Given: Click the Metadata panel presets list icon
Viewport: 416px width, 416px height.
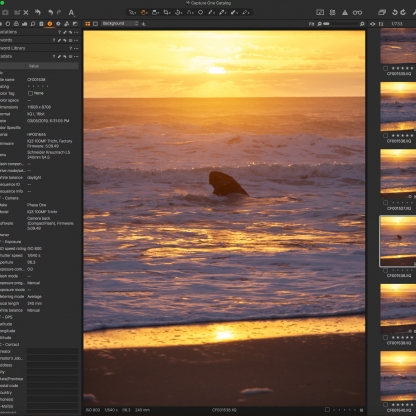Looking at the screenshot, I should [70, 57].
